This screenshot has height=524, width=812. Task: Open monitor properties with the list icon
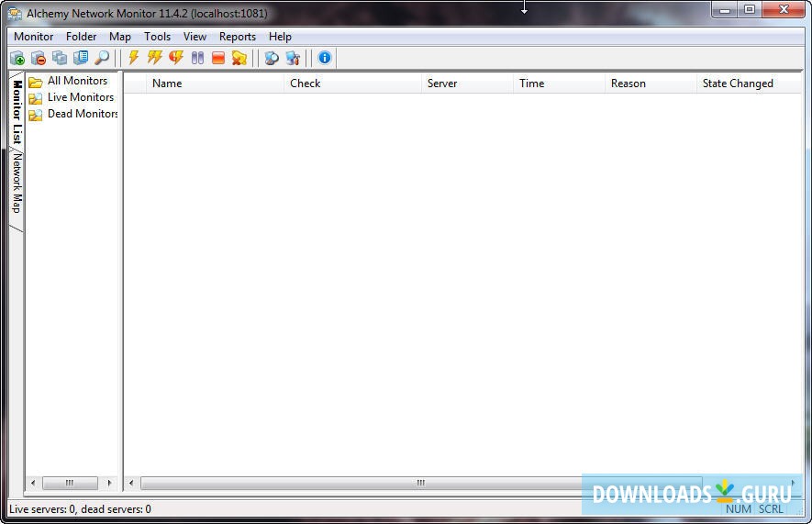pyautogui.click(x=81, y=58)
